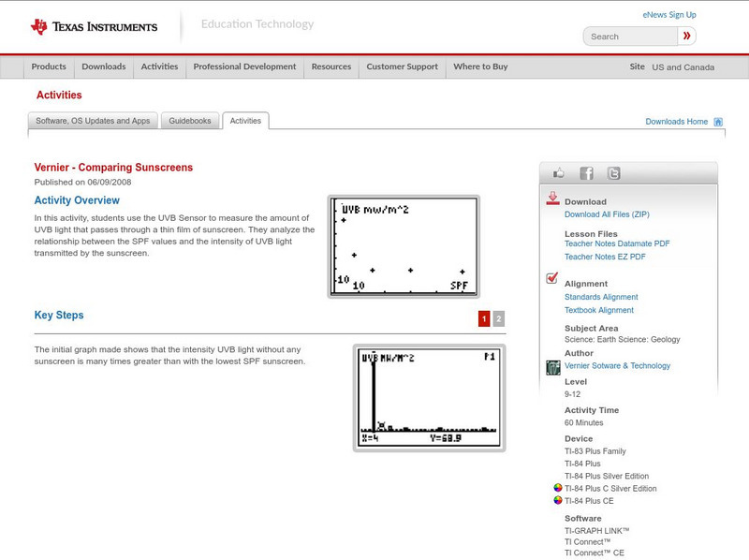Click the red Download arrow icon
This screenshot has height=560, width=749.
coord(552,199)
